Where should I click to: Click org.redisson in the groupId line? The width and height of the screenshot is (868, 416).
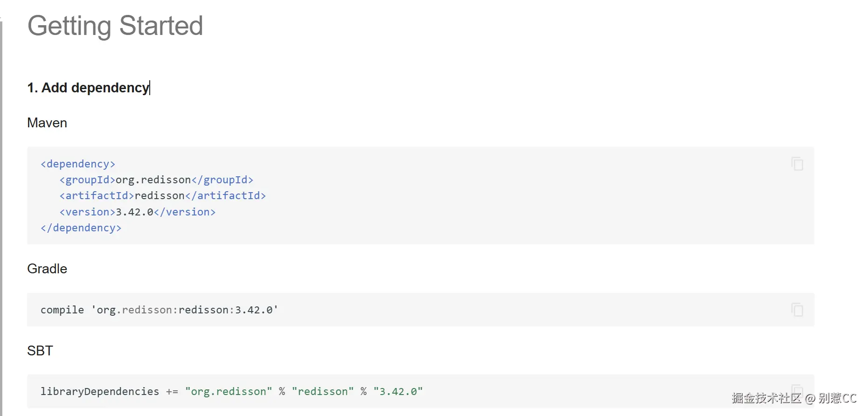(153, 180)
